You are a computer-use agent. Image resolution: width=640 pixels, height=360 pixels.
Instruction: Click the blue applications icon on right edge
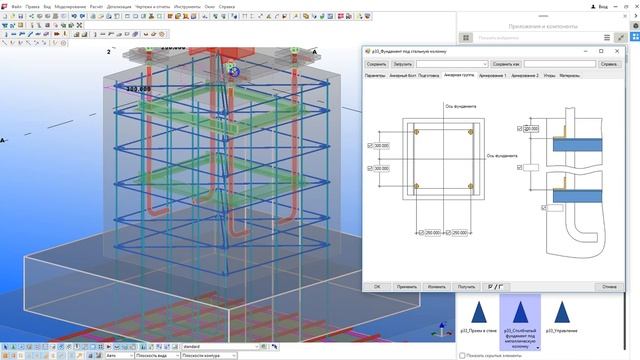click(636, 36)
